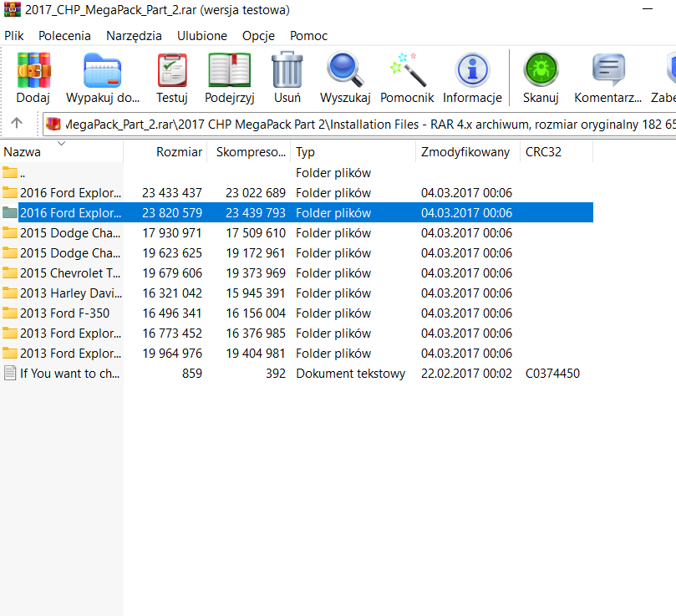Open the Plik menu
The height and width of the screenshot is (616, 676).
14,36
